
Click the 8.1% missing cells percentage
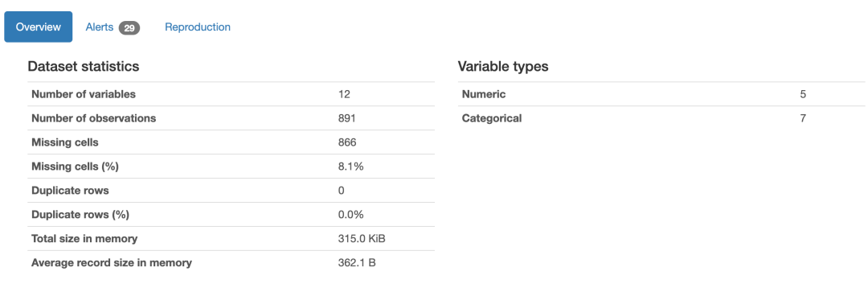[350, 167]
